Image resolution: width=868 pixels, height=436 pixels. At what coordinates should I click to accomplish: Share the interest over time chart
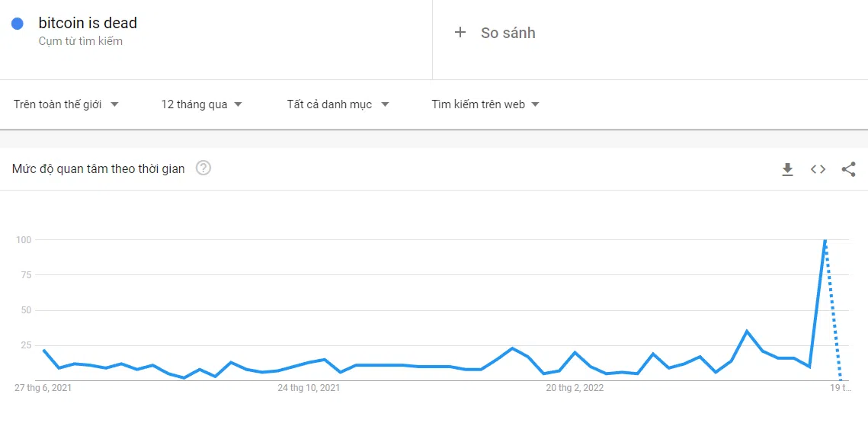(848, 169)
